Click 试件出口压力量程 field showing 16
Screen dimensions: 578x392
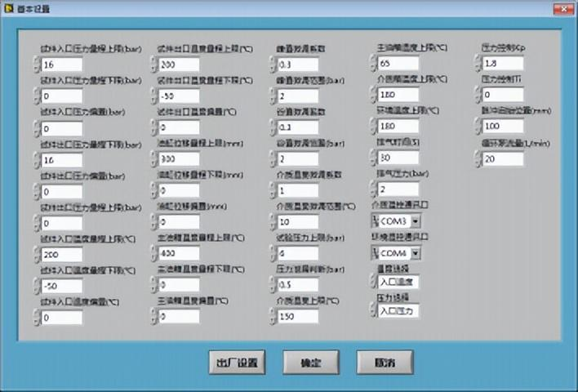click(61, 160)
